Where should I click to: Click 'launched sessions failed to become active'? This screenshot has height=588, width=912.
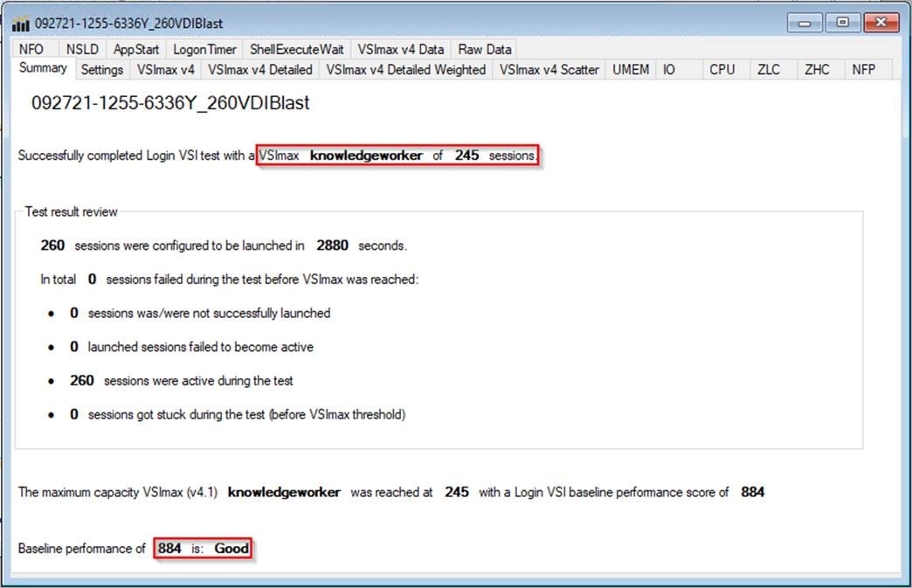(201, 347)
